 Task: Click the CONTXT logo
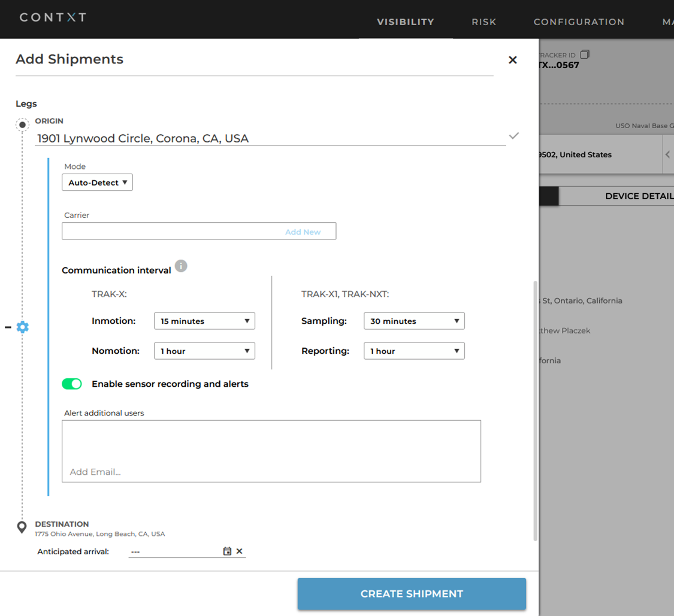(x=53, y=17)
